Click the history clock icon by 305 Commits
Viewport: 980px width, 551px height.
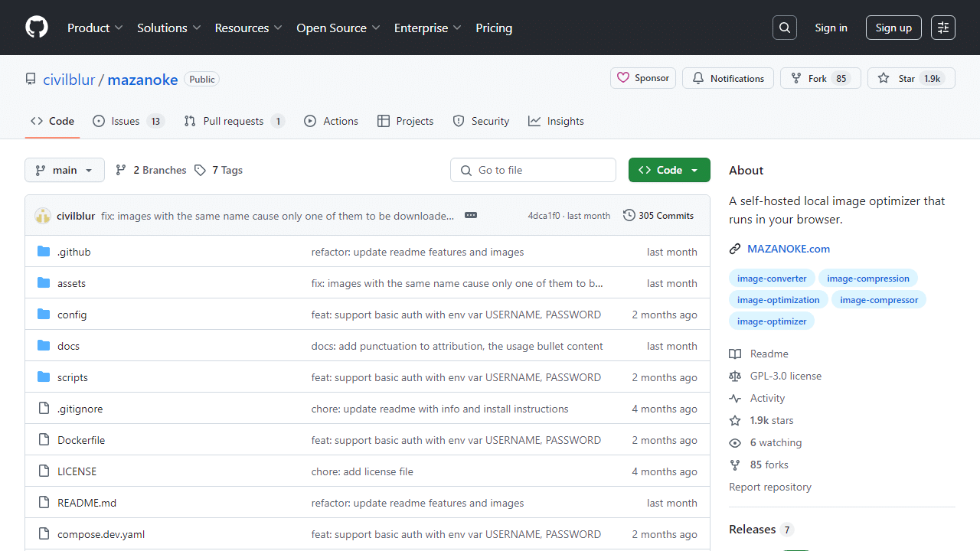point(629,216)
